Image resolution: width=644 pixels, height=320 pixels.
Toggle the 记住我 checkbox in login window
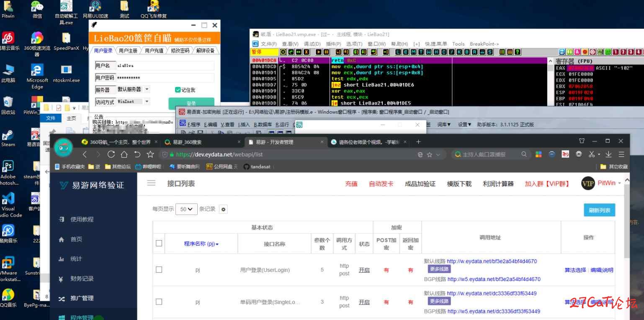[x=178, y=90]
